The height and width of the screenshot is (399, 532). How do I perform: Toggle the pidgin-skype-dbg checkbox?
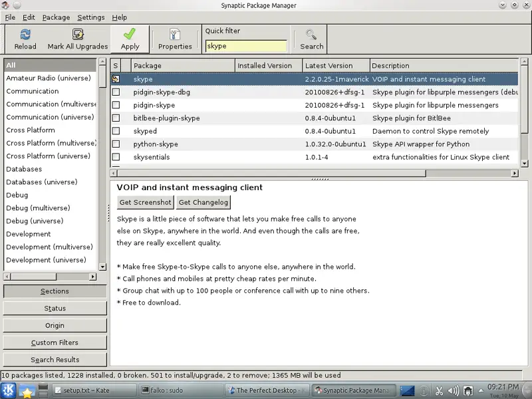[x=116, y=92]
